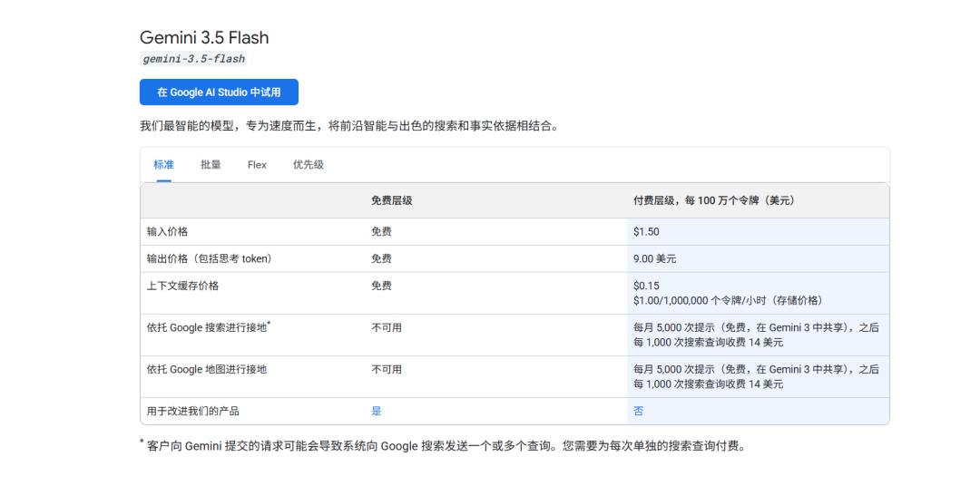Open the Flex pricing tab
The width and height of the screenshot is (980, 486).
(257, 165)
